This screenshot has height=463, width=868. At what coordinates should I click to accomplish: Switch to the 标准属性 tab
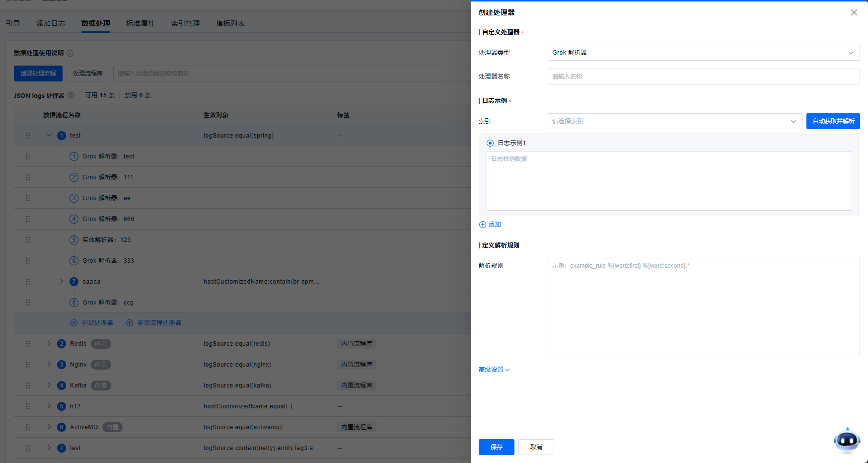click(x=141, y=23)
